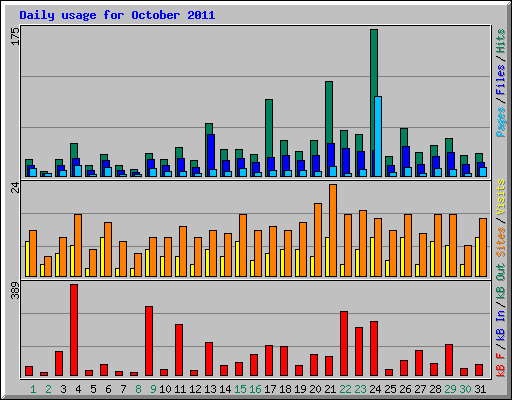The height and width of the screenshot is (400, 512).
Task: Click day label 31 on the x-axis
Action: click(480, 389)
